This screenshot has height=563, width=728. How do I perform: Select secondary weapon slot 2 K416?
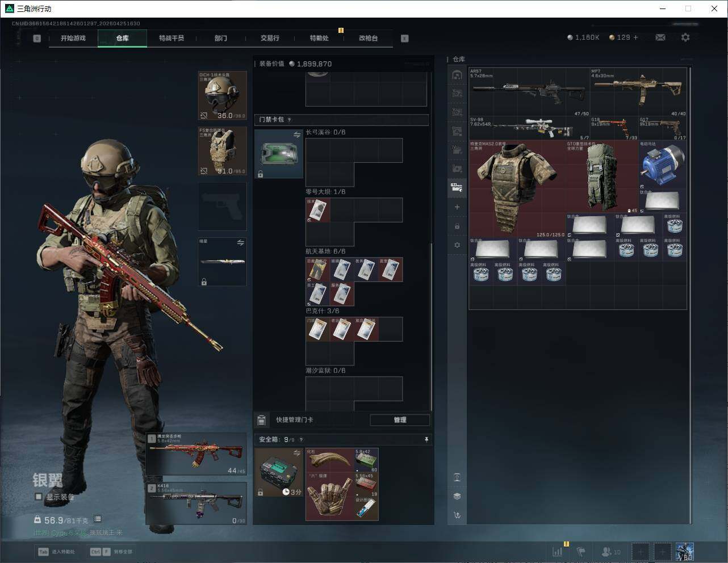tap(196, 503)
